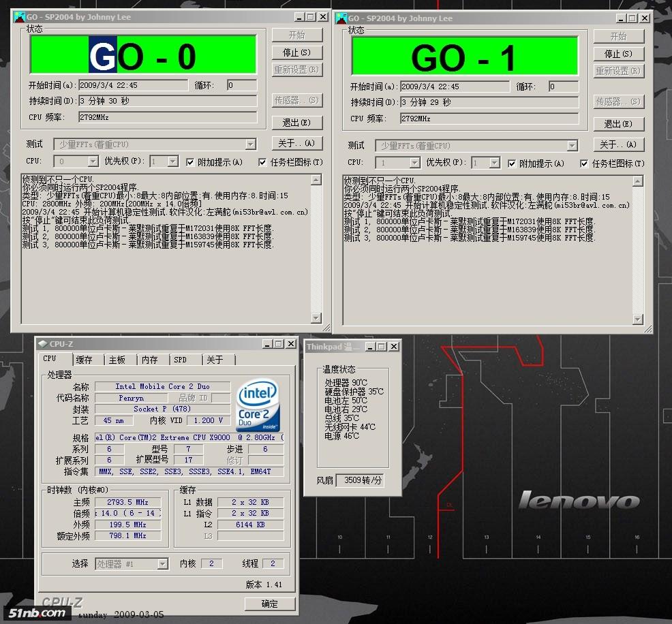
Task: Uncheck 附加提示(A) in the GO-1 window
Action: click(x=513, y=163)
